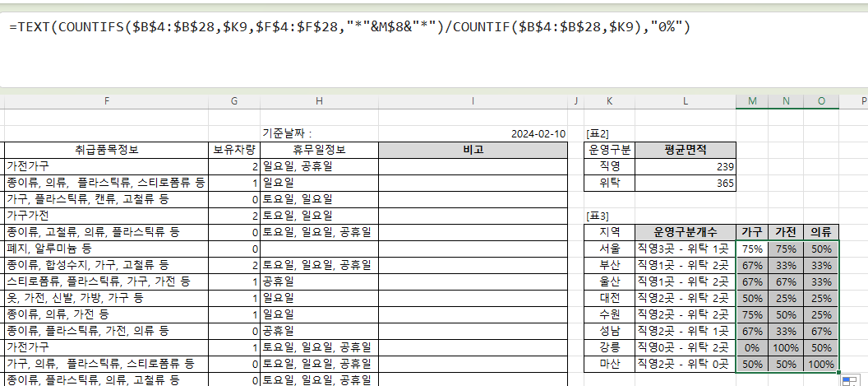Click the 직영 average value 239
The height and width of the screenshot is (386, 868).
click(x=685, y=166)
